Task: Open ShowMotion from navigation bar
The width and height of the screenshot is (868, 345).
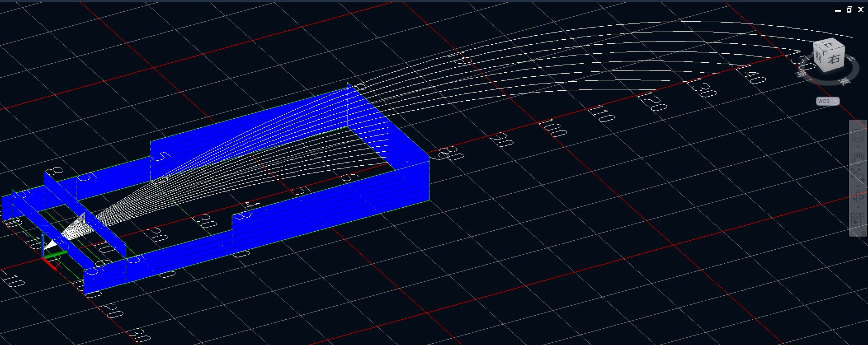Action: [x=857, y=219]
